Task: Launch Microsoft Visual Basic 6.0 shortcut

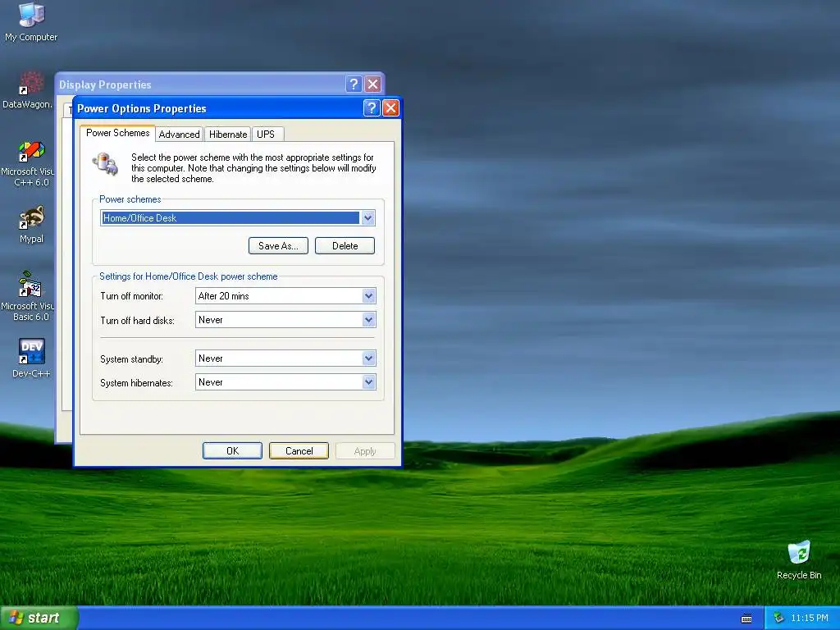Action: pyautogui.click(x=28, y=296)
